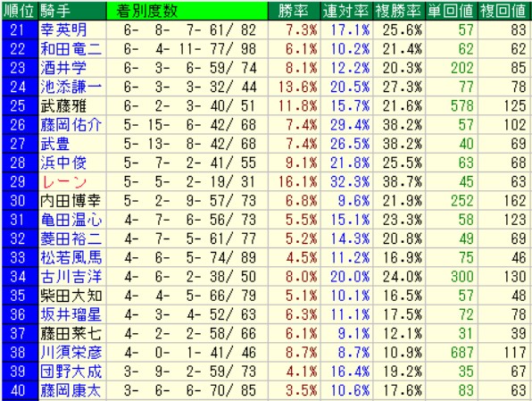
Task: Click jockey name 亀田温心
Action: [x=71, y=220]
